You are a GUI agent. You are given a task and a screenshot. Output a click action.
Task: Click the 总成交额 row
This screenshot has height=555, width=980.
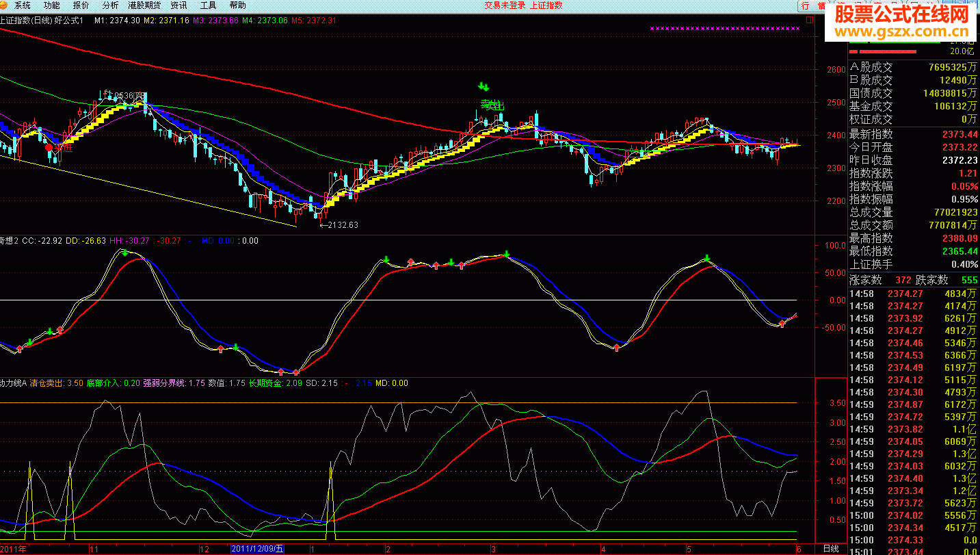coord(914,225)
